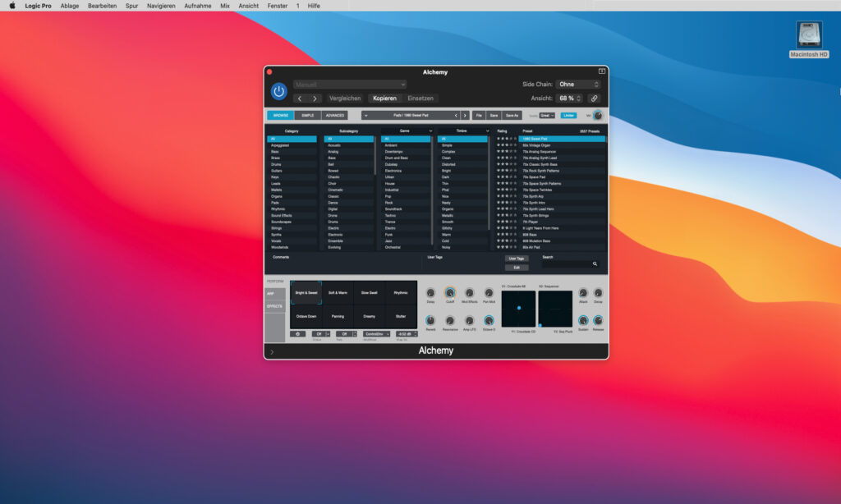Select previous preset arrow in preset name bar
This screenshot has width=841, height=504.
pos(456,115)
